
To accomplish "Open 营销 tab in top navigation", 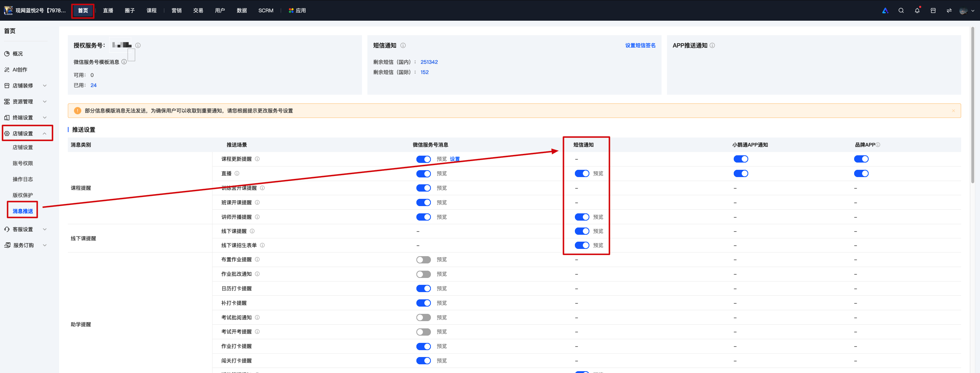I will pos(177,11).
